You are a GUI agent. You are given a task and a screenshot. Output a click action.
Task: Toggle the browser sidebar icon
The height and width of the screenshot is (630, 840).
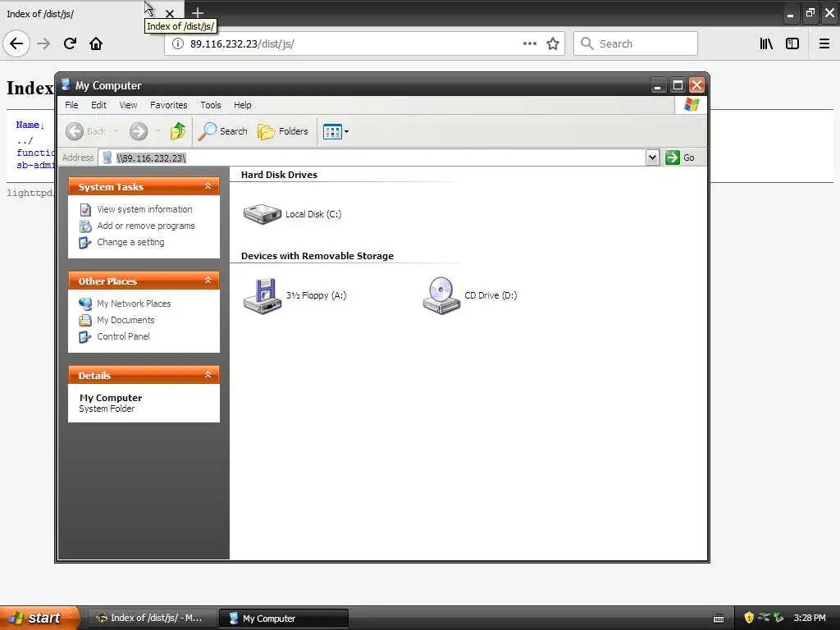point(792,43)
